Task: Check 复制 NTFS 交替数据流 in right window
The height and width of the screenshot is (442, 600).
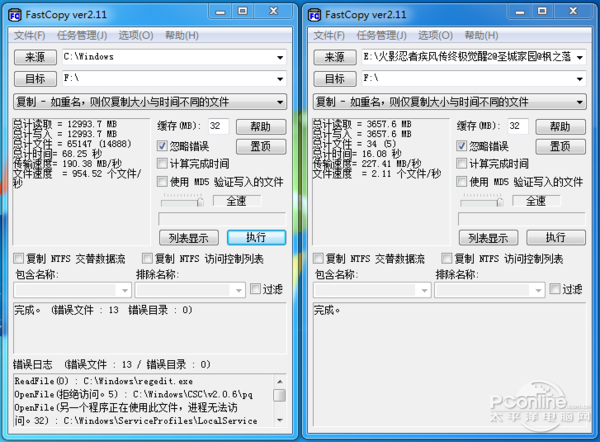Action: 318,259
